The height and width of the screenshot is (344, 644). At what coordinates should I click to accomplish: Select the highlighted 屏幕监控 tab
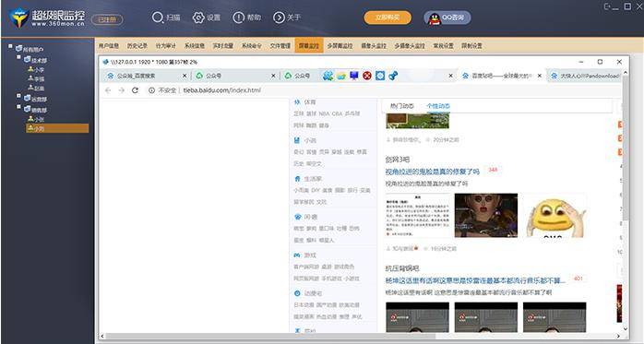(309, 45)
